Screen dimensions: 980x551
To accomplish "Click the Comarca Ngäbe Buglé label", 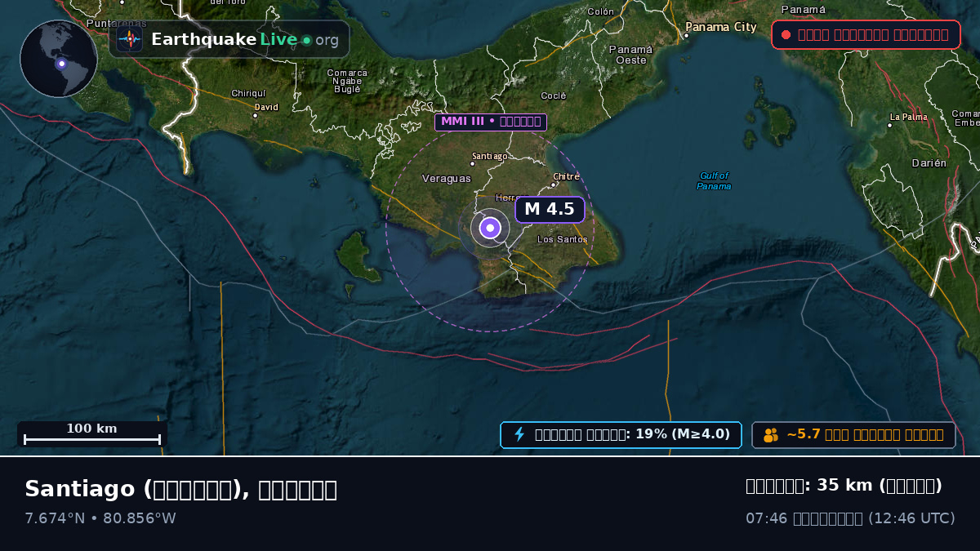I will point(347,81).
